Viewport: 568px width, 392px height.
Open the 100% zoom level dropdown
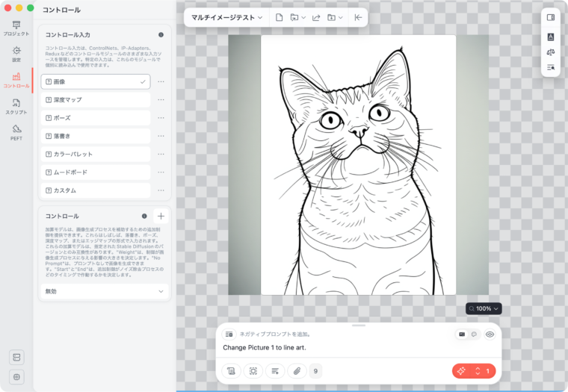483,308
